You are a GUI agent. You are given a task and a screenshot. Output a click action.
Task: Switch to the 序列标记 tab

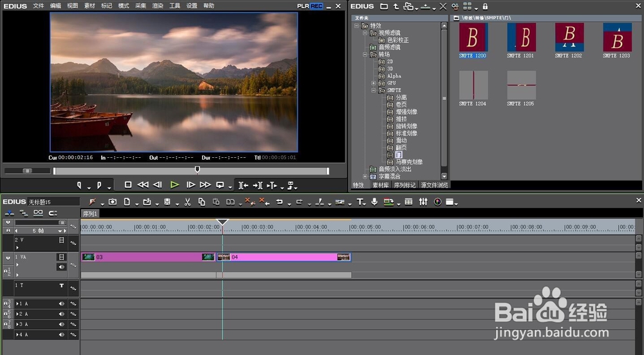point(405,186)
